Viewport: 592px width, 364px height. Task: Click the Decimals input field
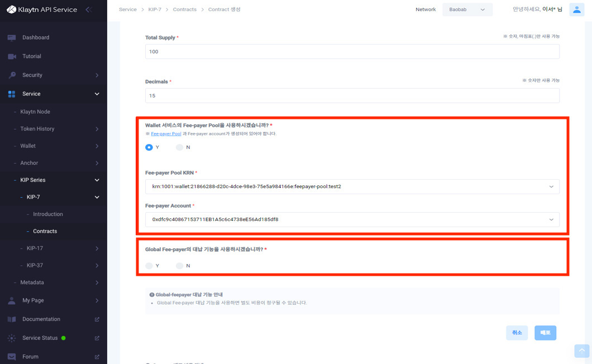(x=352, y=95)
